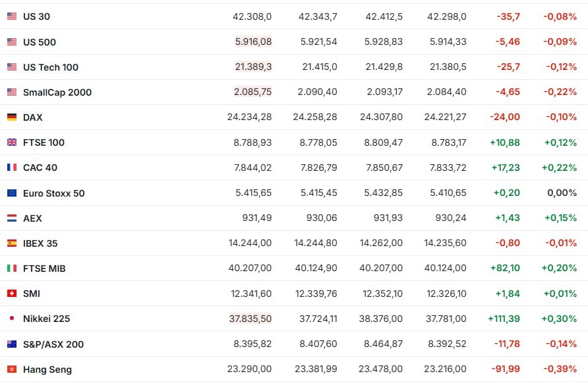588x382 pixels.
Task: Click the EU flag icon beside Euro Stoxx 50
Action: point(12,193)
